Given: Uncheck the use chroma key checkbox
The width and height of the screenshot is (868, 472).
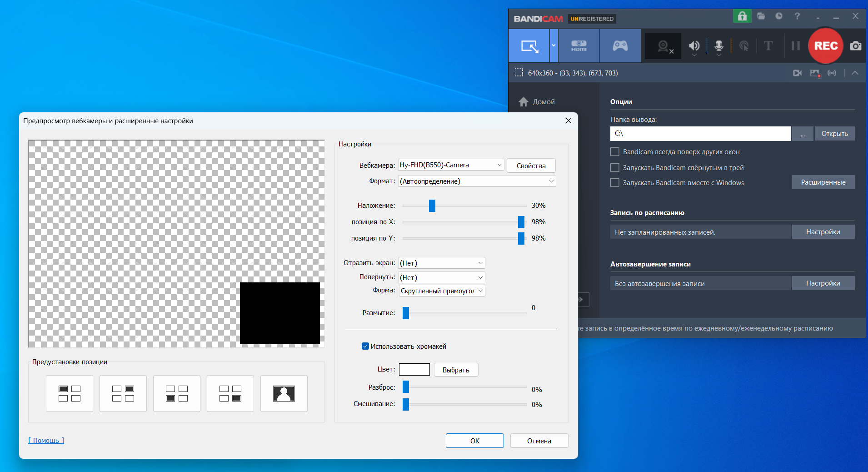Looking at the screenshot, I should (365, 346).
